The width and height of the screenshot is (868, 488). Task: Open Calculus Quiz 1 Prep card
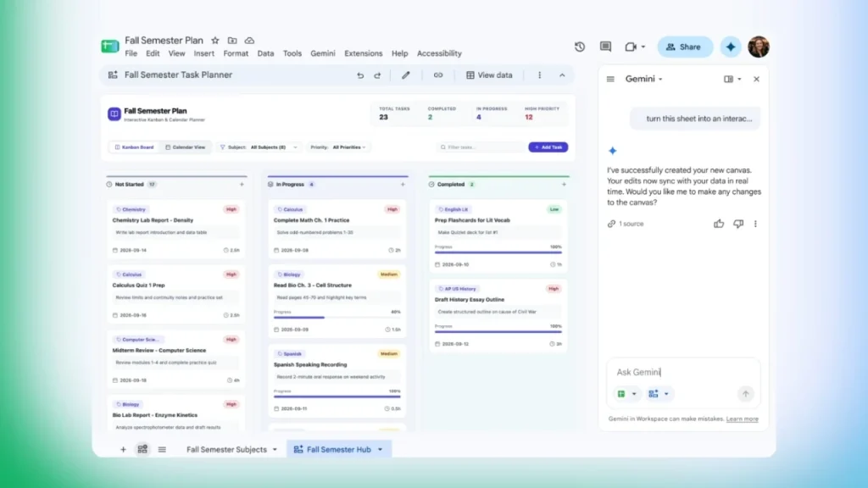pos(176,294)
